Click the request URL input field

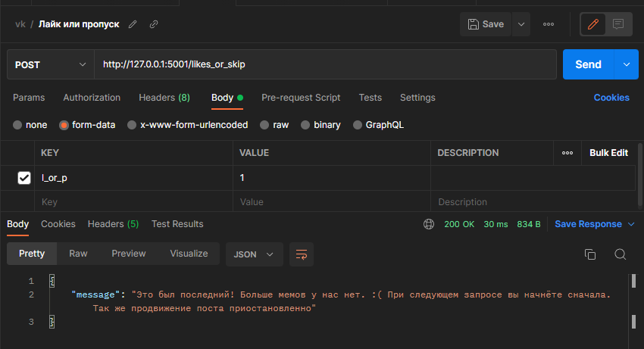(325, 64)
